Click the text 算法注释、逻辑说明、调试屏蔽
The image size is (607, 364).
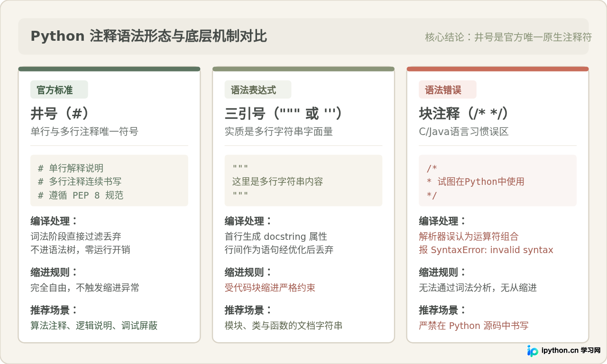tap(94, 326)
